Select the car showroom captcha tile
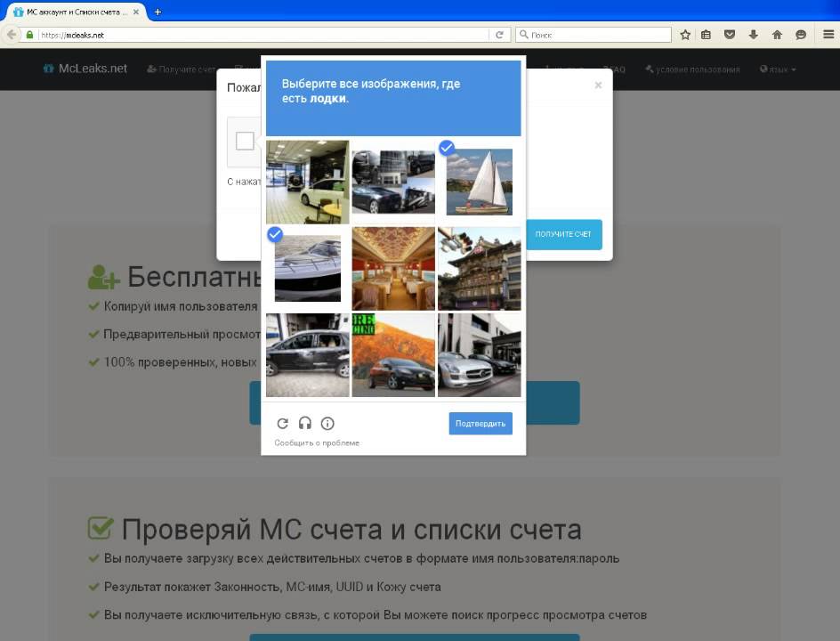 308,182
